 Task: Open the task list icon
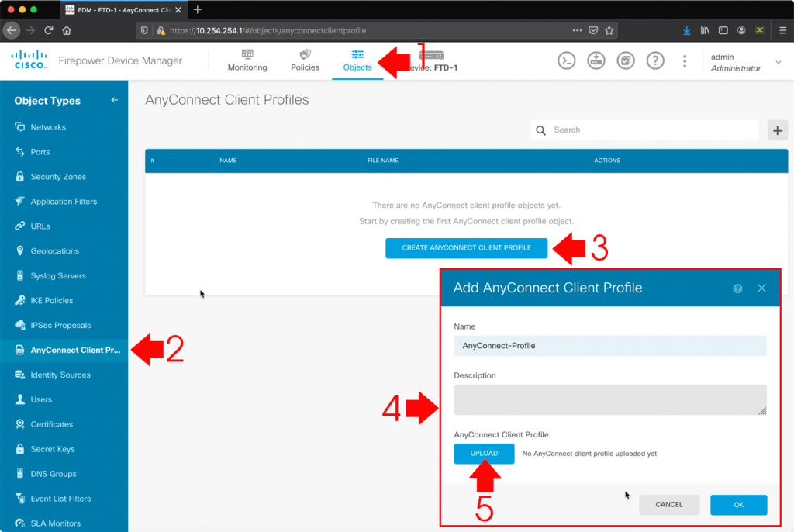[x=626, y=60]
